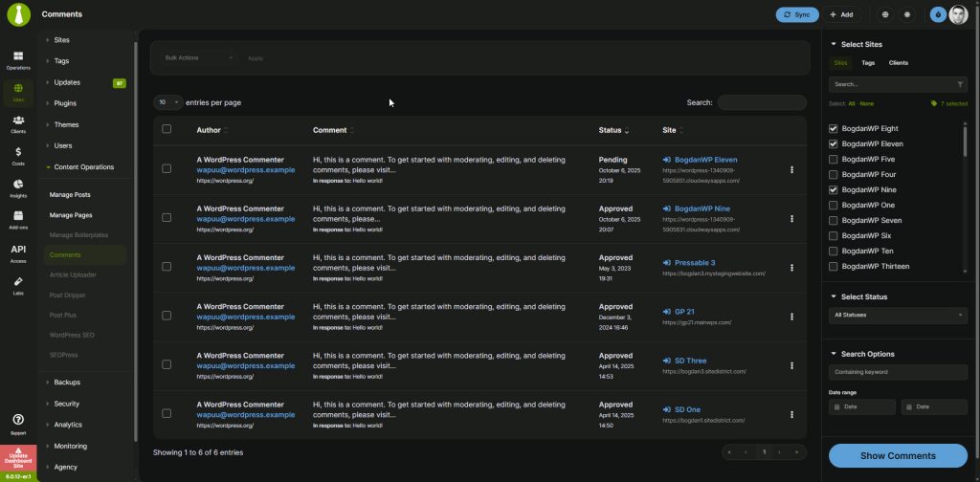Open row actions for SD One comment

[x=791, y=414]
